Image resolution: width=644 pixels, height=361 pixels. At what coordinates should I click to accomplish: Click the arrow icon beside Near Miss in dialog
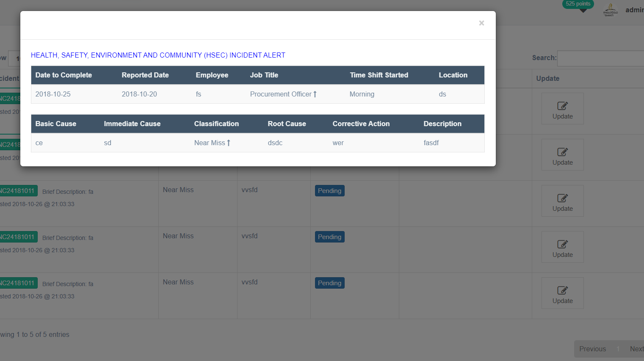(x=229, y=143)
